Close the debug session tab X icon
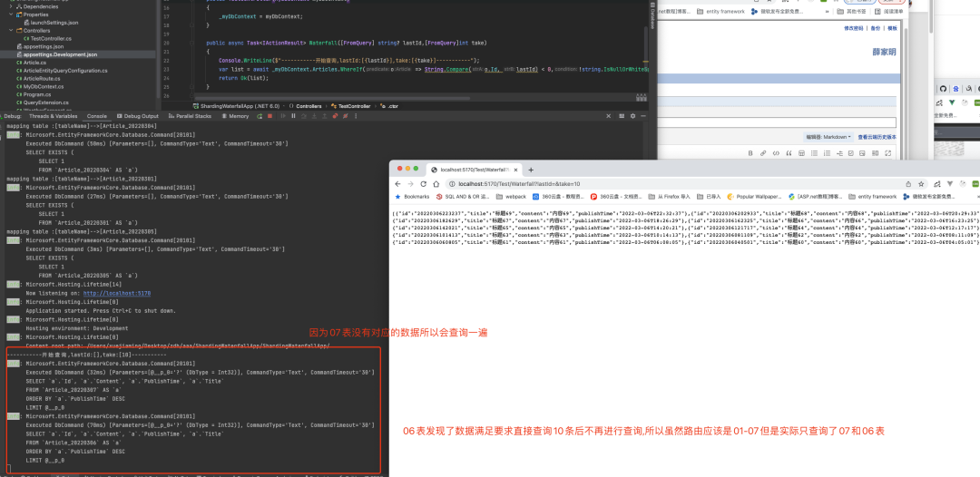Viewport: 980px width, 477px height. click(x=608, y=115)
